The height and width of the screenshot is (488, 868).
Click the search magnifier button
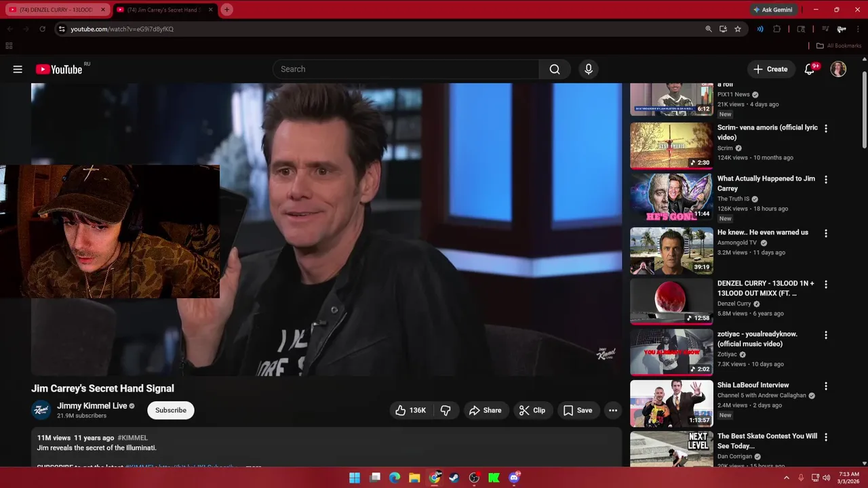[x=555, y=69]
